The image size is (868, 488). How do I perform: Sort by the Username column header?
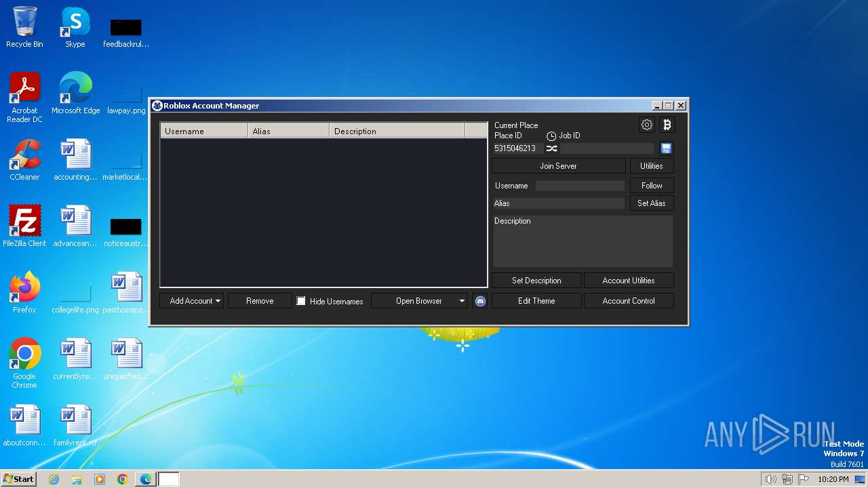204,131
